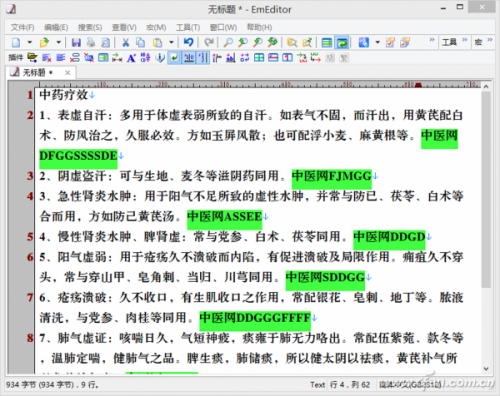Click the Select Configuration icon

click(364, 42)
